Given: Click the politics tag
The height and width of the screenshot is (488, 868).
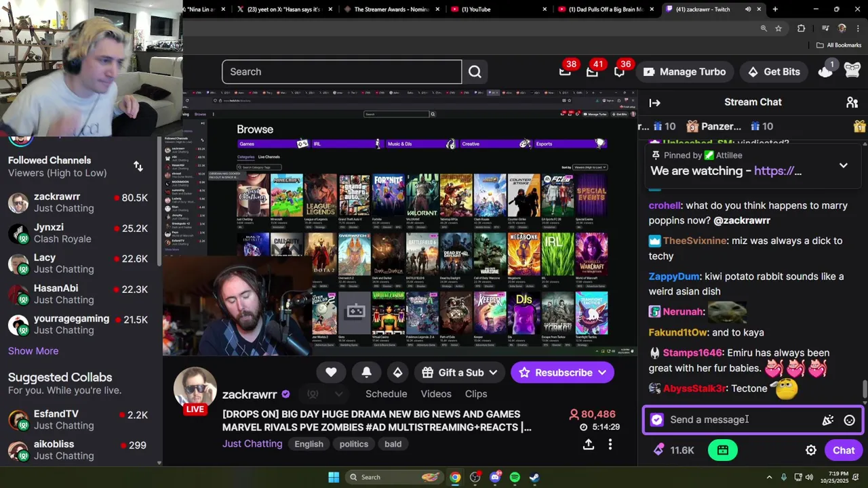Looking at the screenshot, I should click(354, 444).
